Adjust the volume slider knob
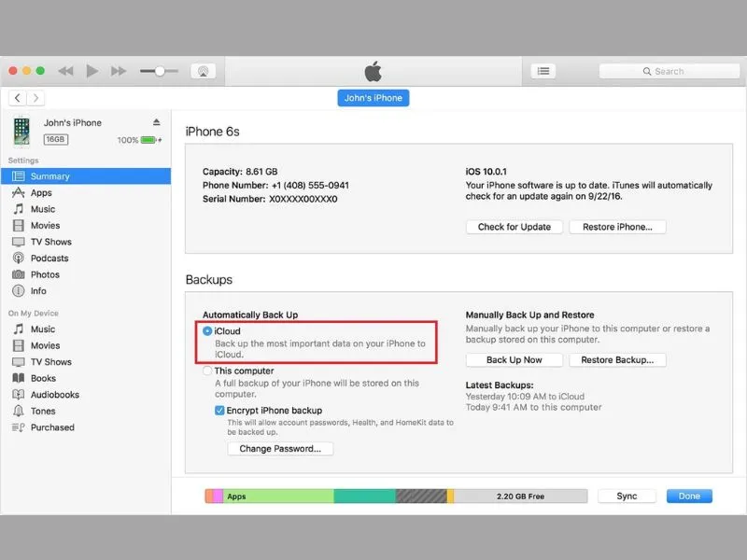The height and width of the screenshot is (560, 747). click(160, 71)
